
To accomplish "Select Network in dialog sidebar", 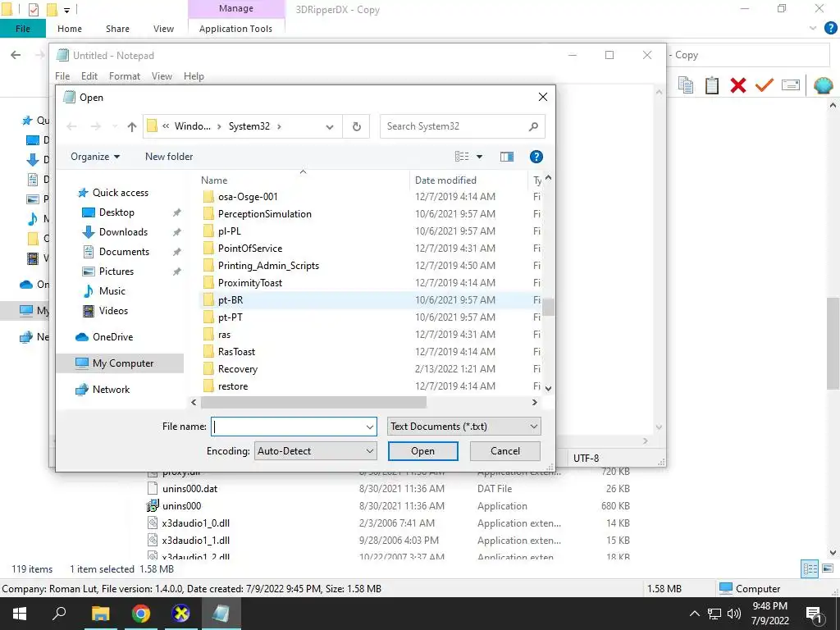I will tap(111, 390).
